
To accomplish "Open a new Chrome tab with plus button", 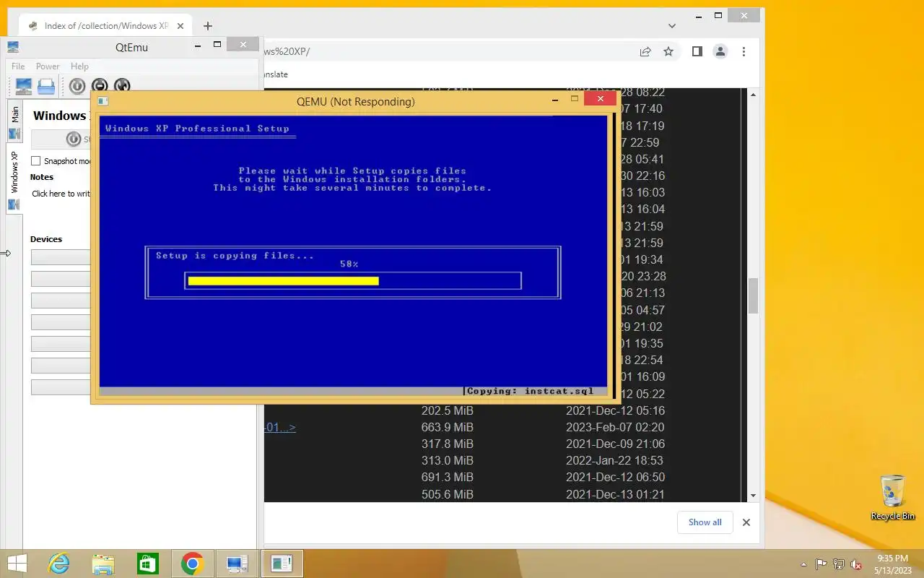I will point(208,25).
